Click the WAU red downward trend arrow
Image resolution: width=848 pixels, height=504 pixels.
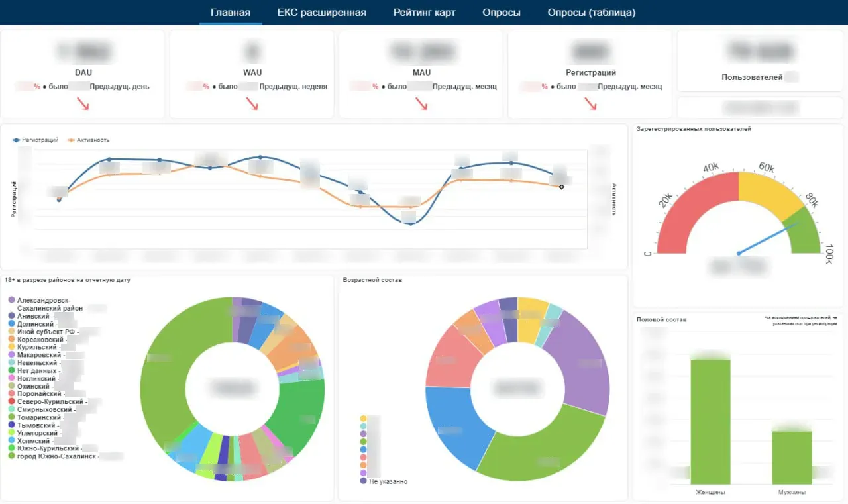click(252, 103)
